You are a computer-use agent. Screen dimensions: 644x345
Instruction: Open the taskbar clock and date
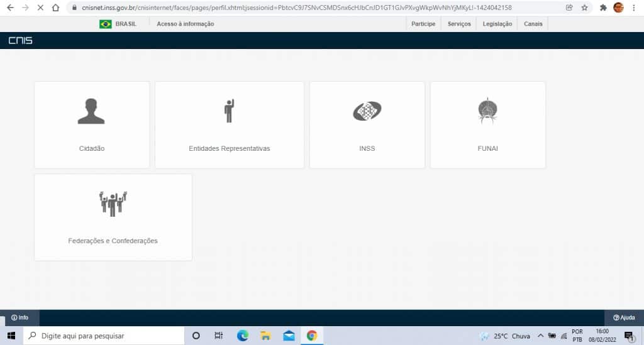(602, 336)
